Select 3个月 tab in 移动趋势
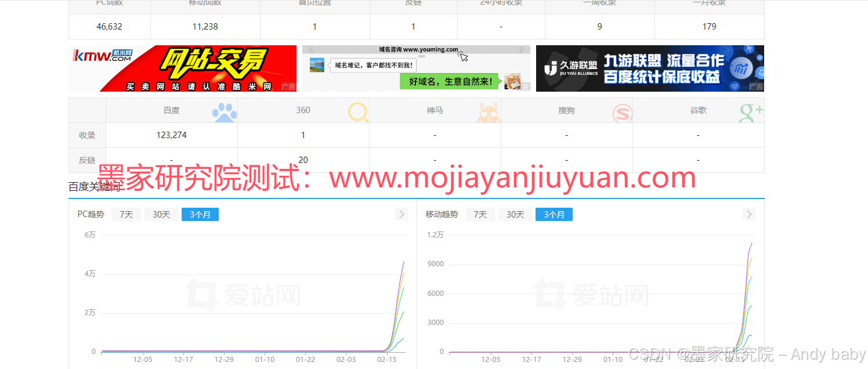 click(x=554, y=215)
